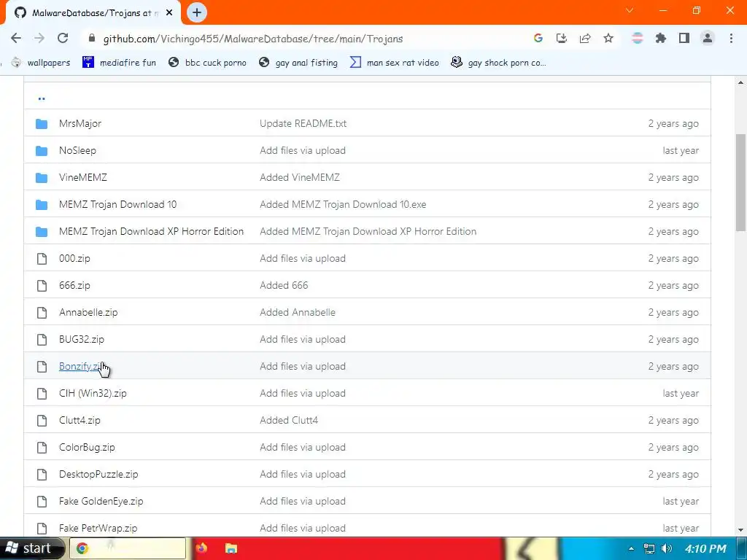Click the network tray icon
Screen dimensions: 747x560
(649, 548)
